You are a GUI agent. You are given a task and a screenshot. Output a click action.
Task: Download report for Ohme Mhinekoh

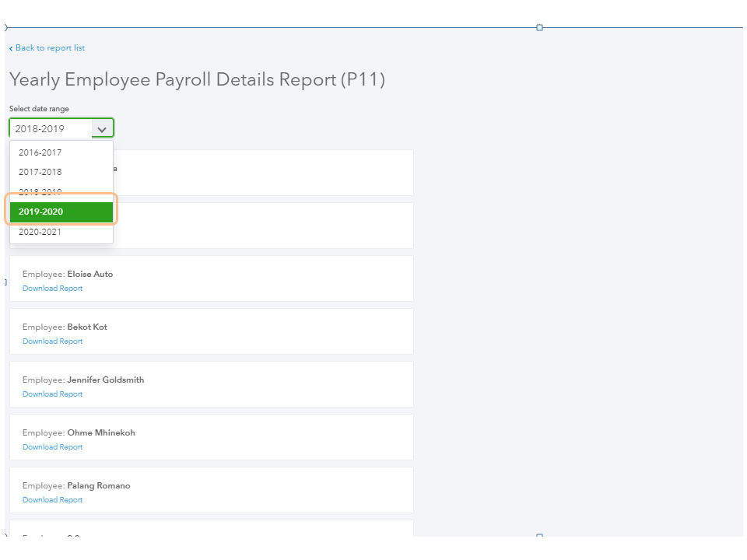pos(52,447)
